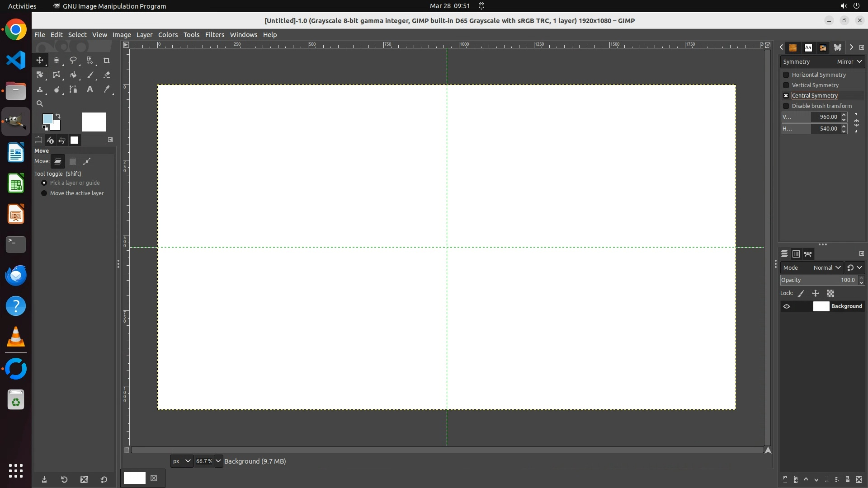Check Disable brush transform option
This screenshot has width=868, height=488.
click(x=786, y=106)
